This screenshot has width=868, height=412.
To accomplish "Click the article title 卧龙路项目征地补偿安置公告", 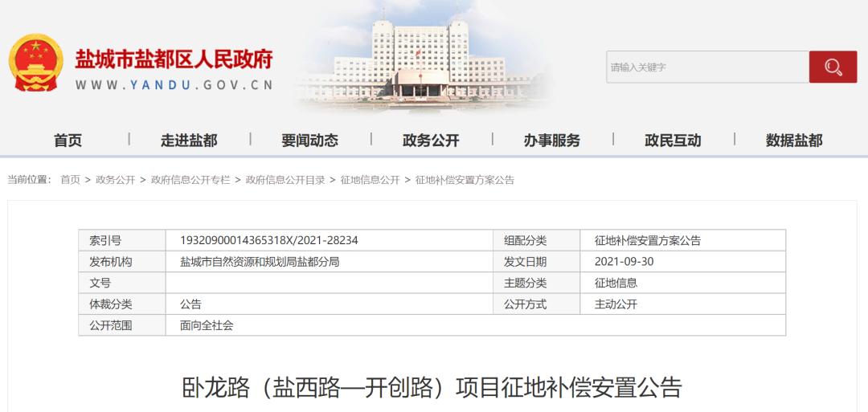I will click(x=432, y=388).
